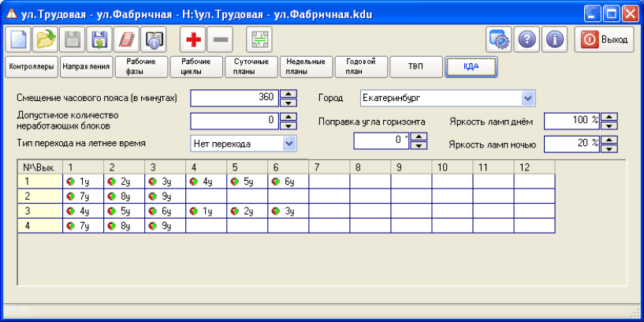Create a new file with blank page icon
Viewport: 644px width, 322px height.
point(17,39)
